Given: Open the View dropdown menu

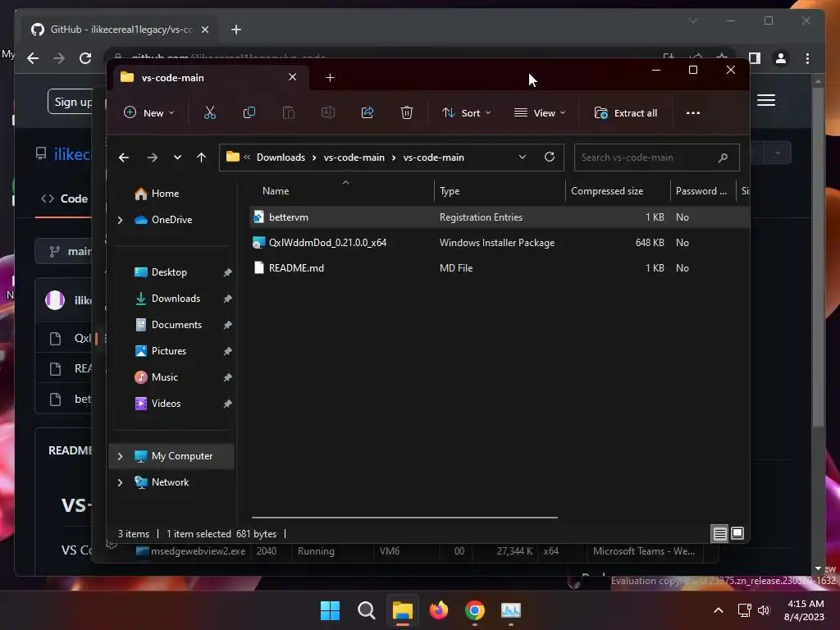Looking at the screenshot, I should [x=540, y=113].
